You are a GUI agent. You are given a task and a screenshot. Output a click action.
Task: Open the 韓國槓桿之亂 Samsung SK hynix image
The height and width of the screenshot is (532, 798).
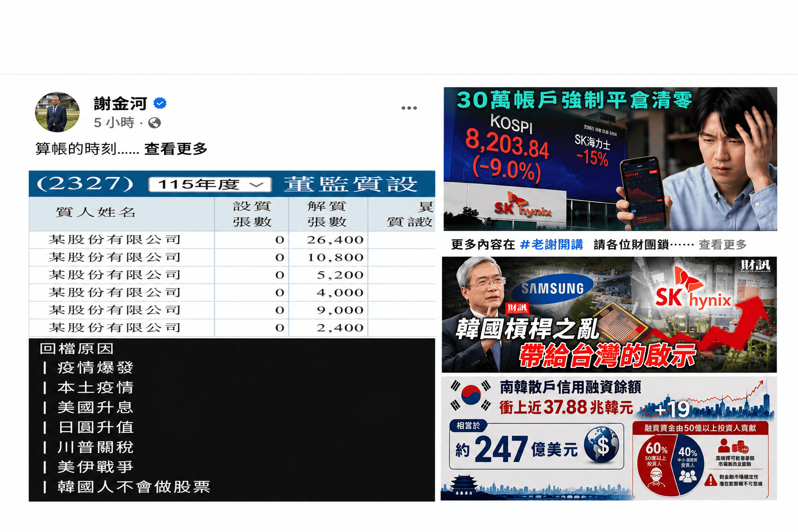click(609, 315)
